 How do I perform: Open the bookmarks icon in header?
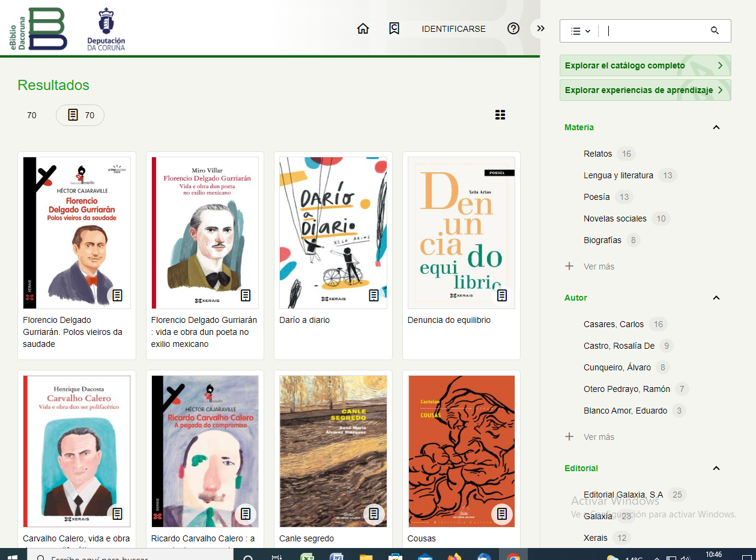click(x=394, y=29)
